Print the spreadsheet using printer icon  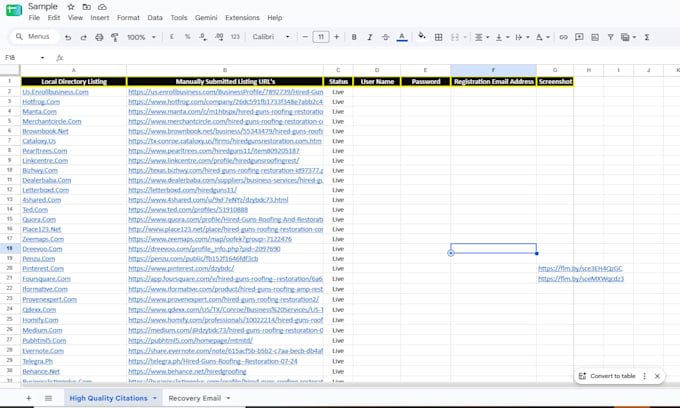coord(99,37)
